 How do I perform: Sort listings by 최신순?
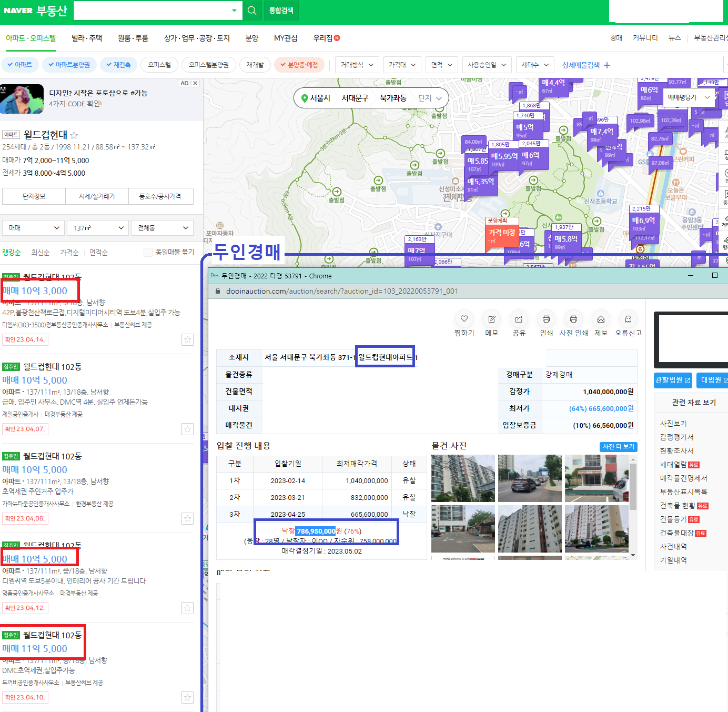(41, 253)
